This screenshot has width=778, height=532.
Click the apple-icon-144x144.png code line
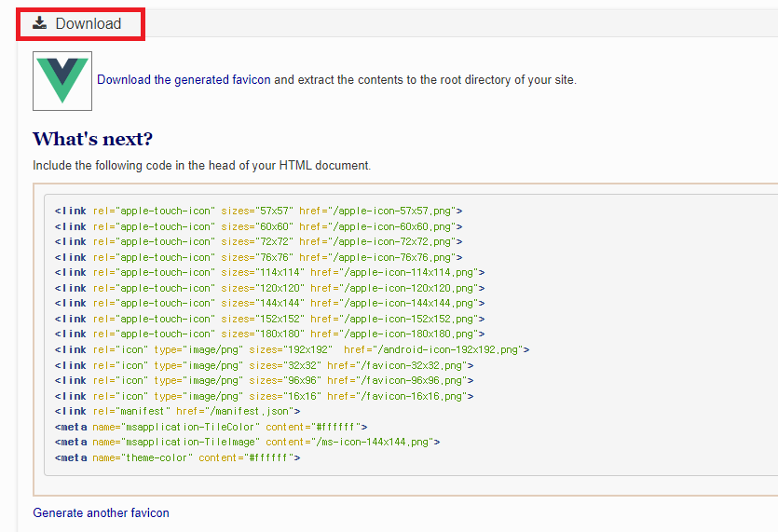pyautogui.click(x=270, y=303)
